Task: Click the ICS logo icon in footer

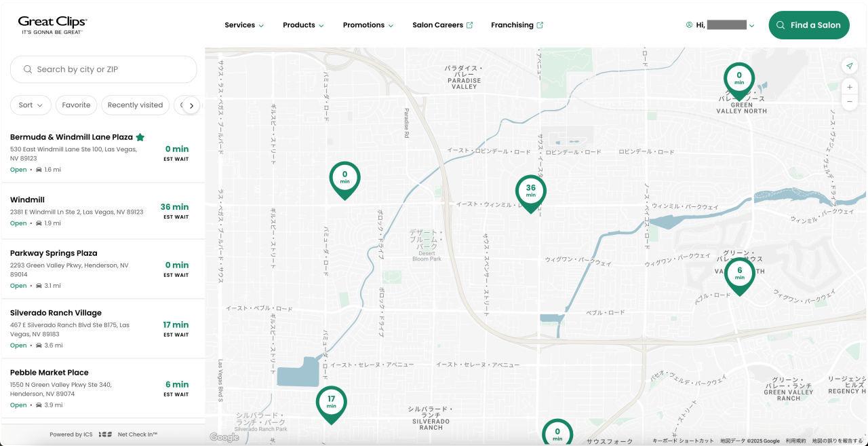Action: 105,434
